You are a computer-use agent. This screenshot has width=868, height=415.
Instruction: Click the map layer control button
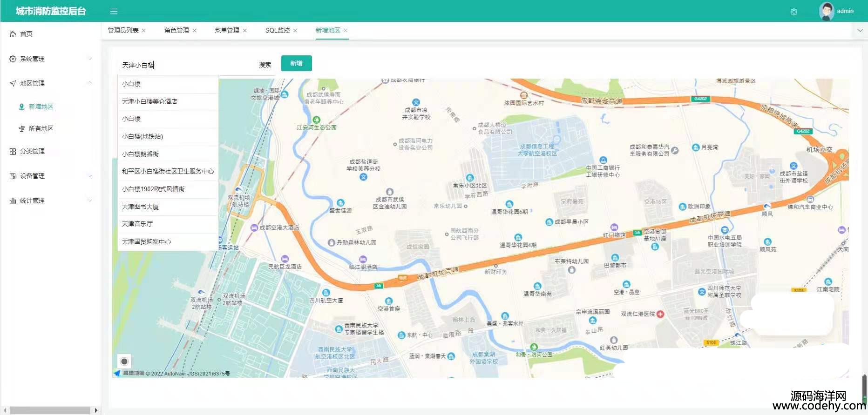coord(124,361)
